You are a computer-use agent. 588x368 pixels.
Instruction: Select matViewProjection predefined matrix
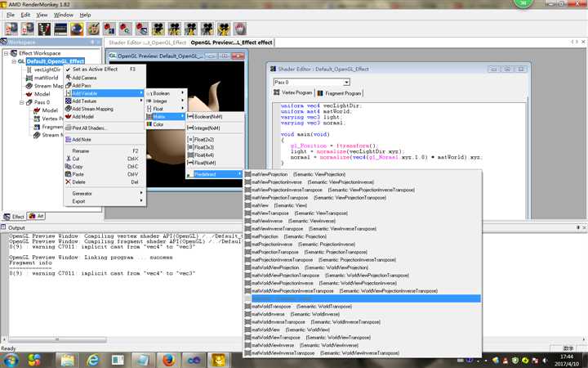tap(363, 174)
